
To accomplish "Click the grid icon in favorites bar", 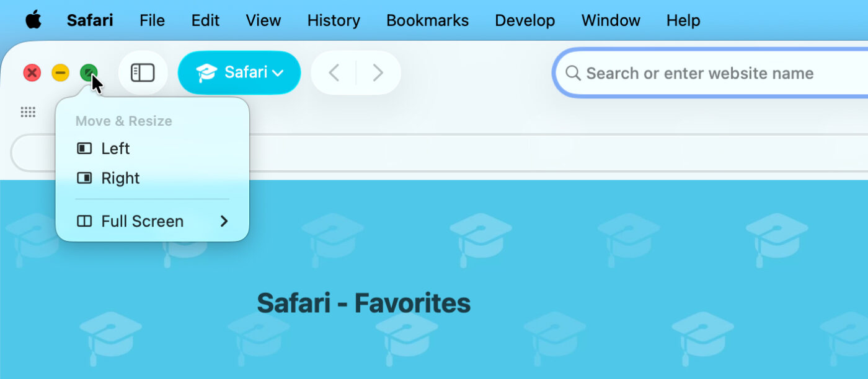I will tap(28, 112).
